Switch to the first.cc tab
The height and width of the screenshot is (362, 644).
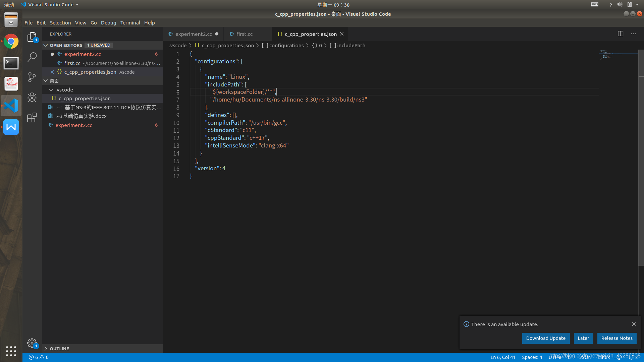click(x=248, y=34)
